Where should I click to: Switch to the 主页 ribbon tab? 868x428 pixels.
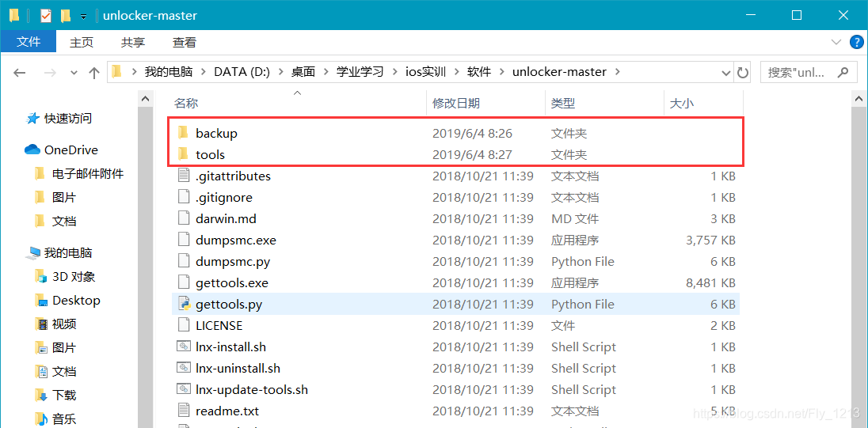(x=82, y=42)
